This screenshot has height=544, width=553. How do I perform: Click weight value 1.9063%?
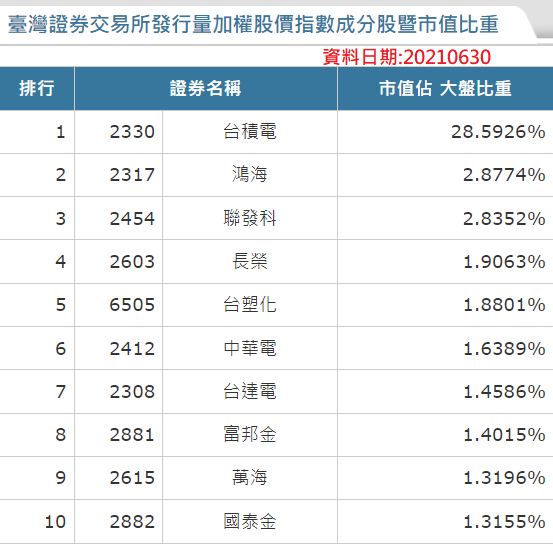[504, 262]
